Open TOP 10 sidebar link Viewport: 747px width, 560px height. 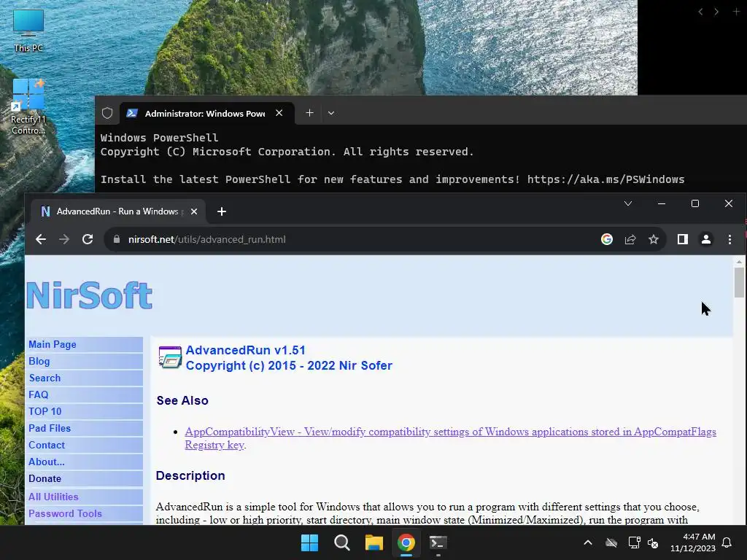click(x=45, y=411)
